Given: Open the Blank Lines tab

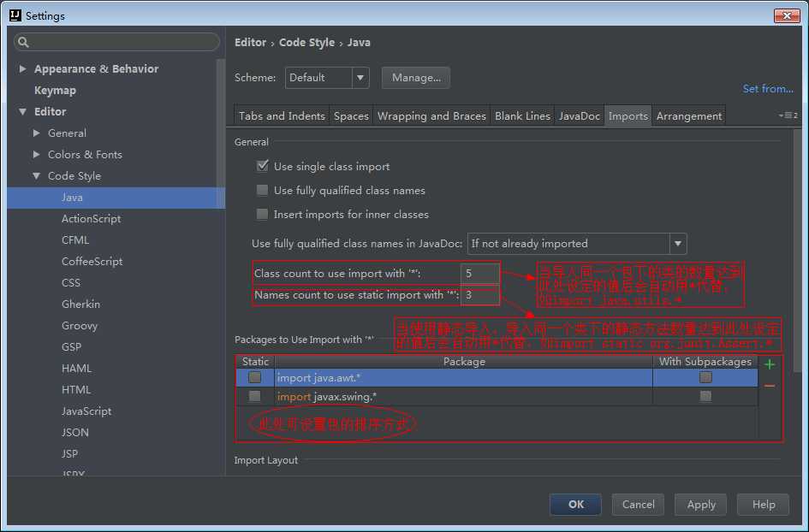Looking at the screenshot, I should 522,116.
